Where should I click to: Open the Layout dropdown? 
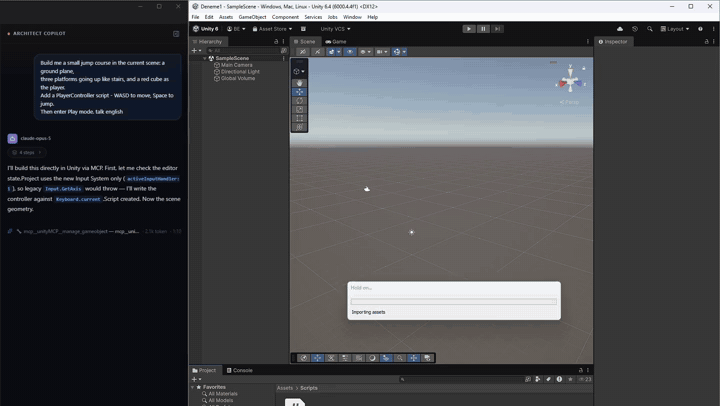[x=675, y=29]
